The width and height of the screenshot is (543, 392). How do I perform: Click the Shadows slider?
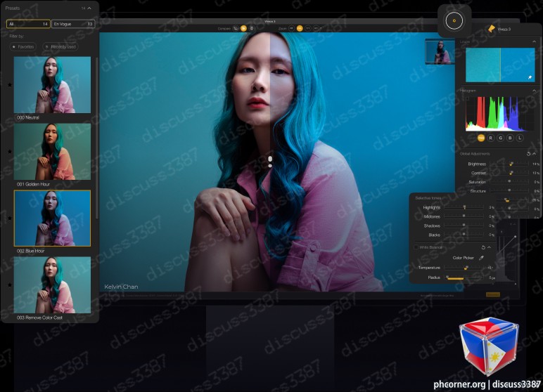tap(464, 226)
